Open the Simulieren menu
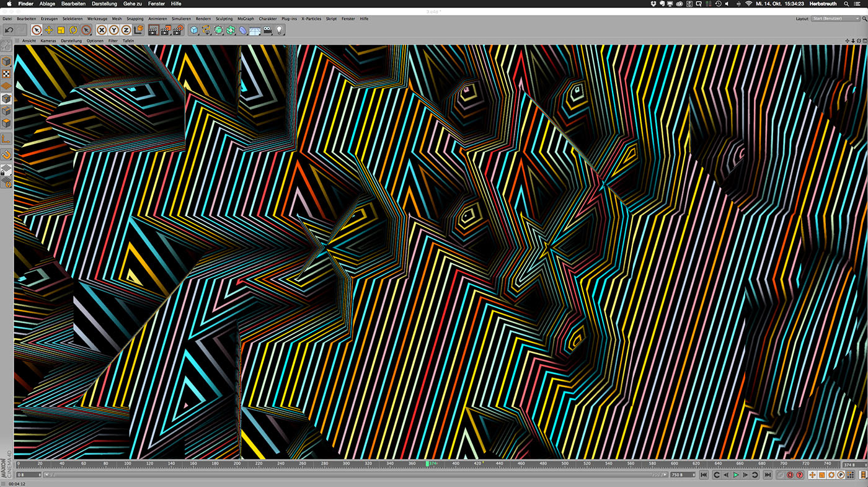The height and width of the screenshot is (487, 868). (x=182, y=19)
